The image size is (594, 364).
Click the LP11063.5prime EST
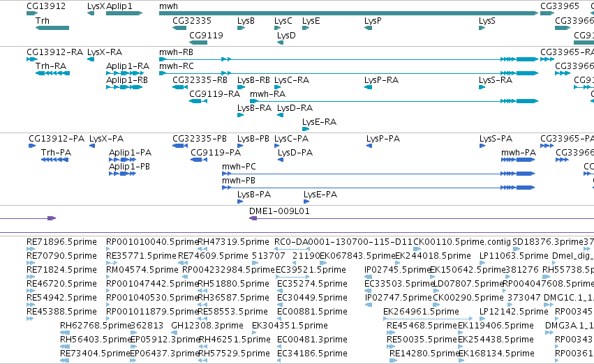click(484, 263)
